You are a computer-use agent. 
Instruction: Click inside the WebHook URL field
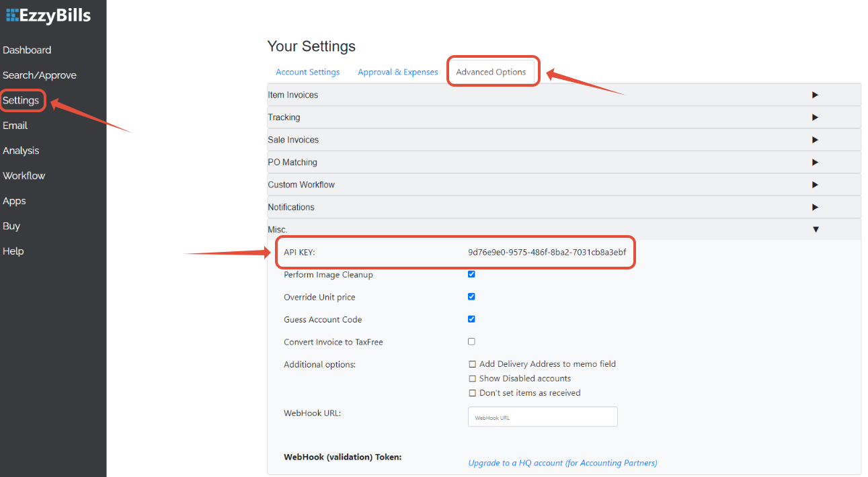542,417
